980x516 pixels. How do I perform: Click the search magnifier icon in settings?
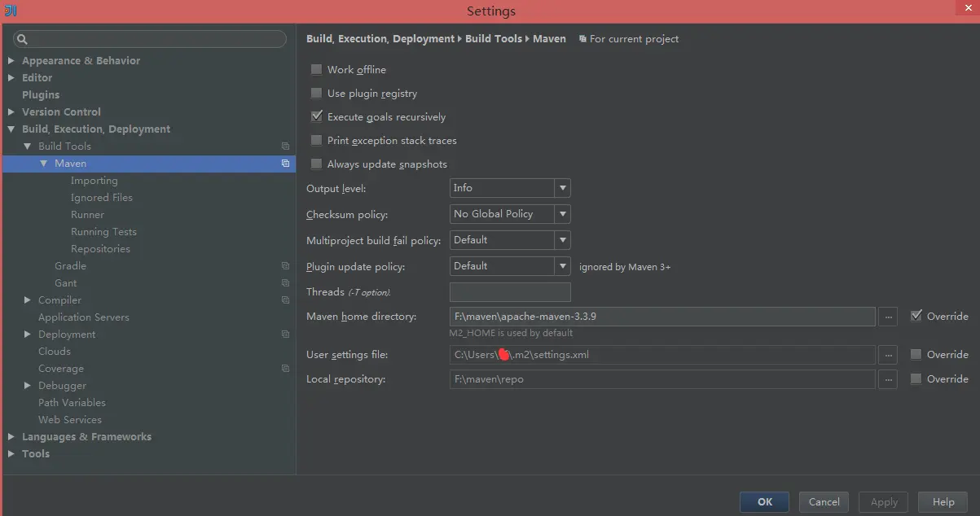[23, 39]
